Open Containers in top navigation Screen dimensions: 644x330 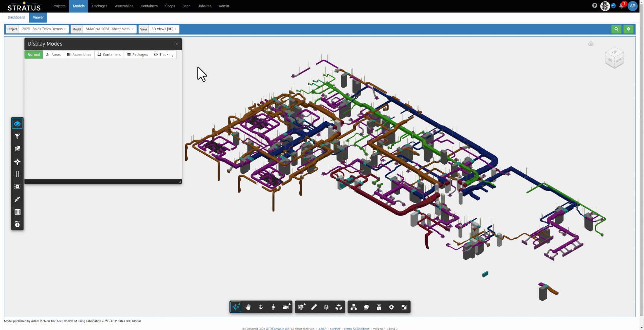click(x=149, y=6)
